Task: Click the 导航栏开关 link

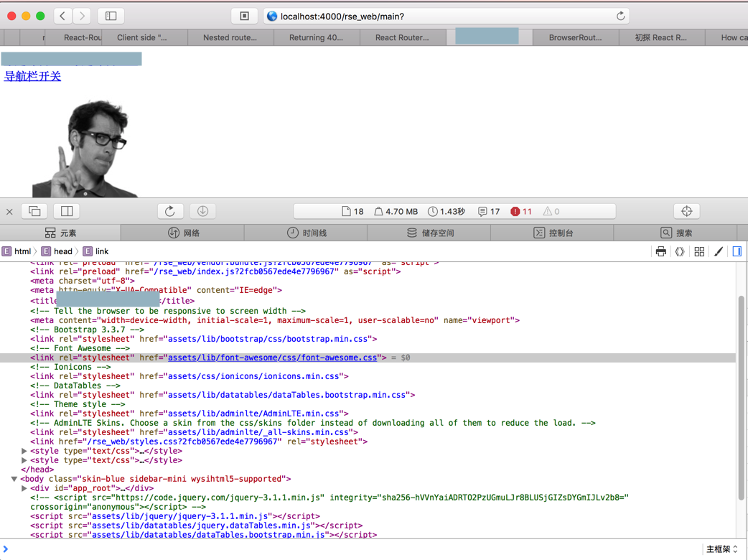Action: click(32, 76)
